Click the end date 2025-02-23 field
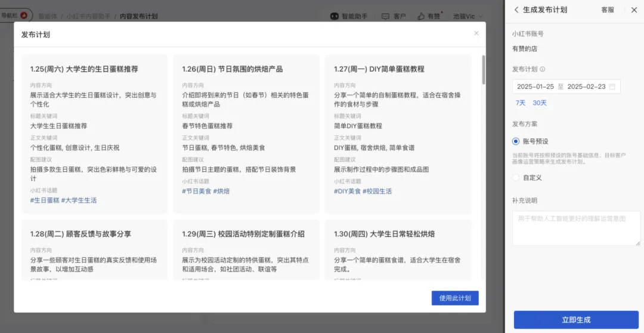 585,87
